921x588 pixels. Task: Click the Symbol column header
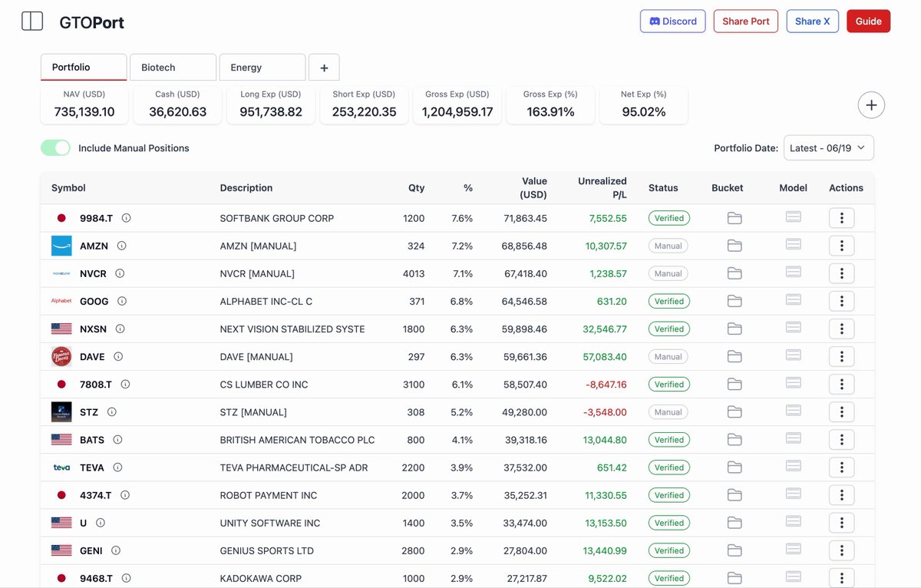tap(68, 187)
